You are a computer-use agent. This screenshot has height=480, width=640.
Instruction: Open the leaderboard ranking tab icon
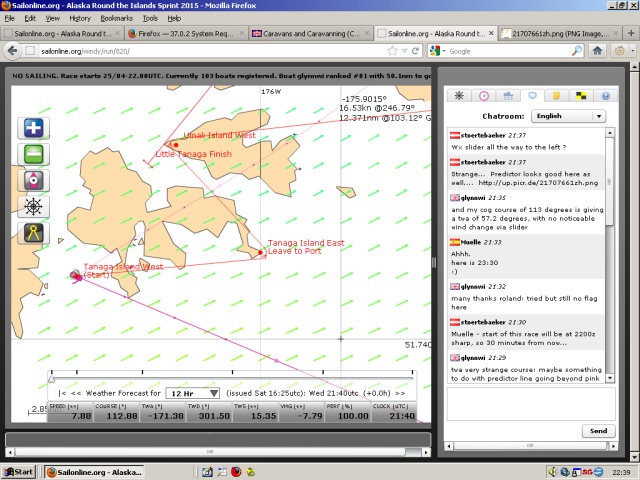[x=508, y=96]
